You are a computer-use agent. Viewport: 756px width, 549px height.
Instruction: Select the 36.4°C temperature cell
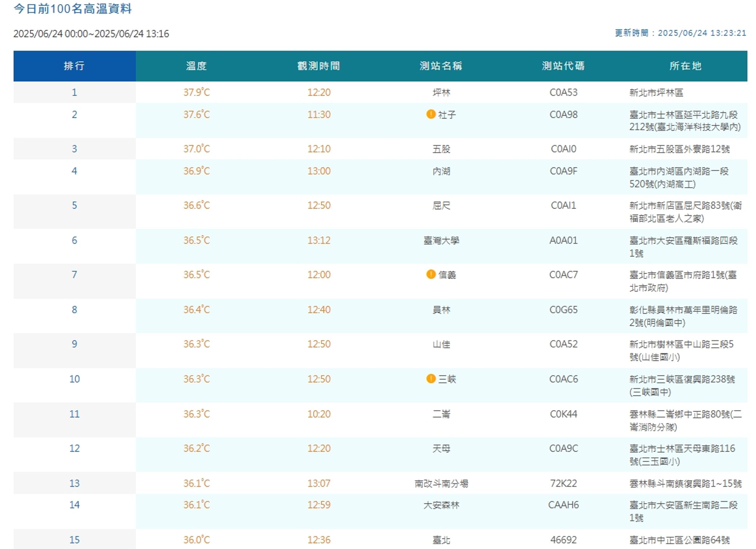click(x=197, y=310)
